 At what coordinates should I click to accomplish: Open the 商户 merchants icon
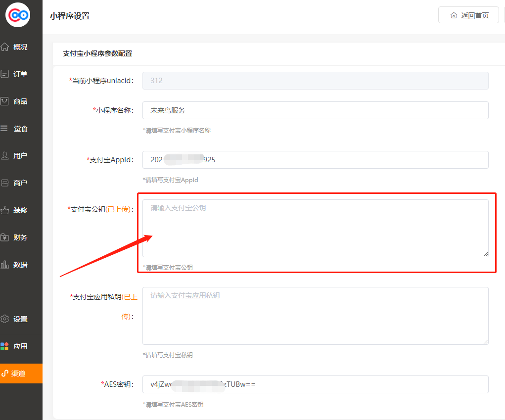coord(5,183)
